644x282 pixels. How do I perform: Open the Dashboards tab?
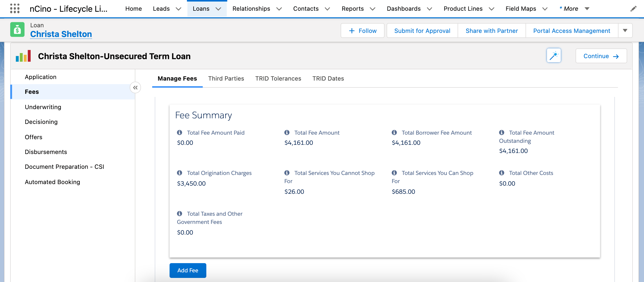tap(404, 9)
